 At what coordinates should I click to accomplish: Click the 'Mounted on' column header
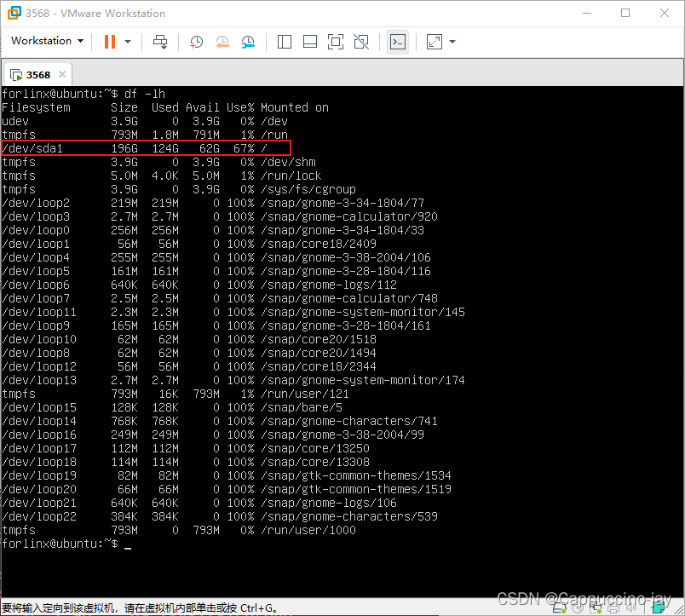pos(295,107)
